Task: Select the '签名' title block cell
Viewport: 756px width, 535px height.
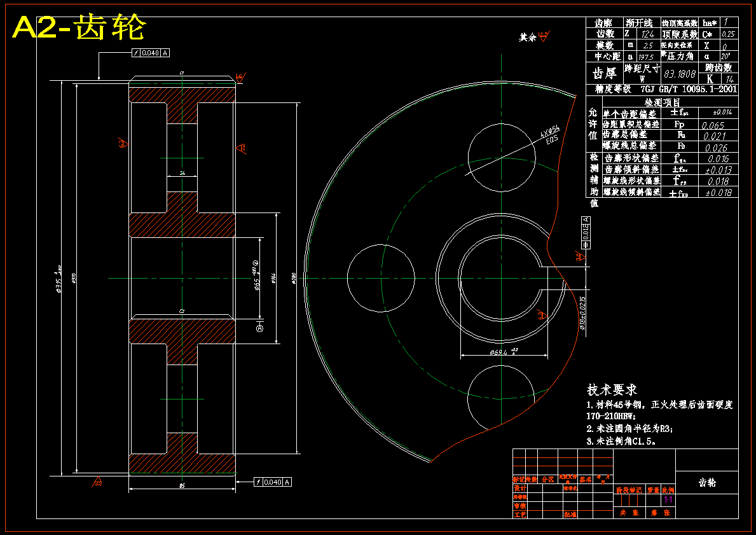Action: pyautogui.click(x=586, y=480)
